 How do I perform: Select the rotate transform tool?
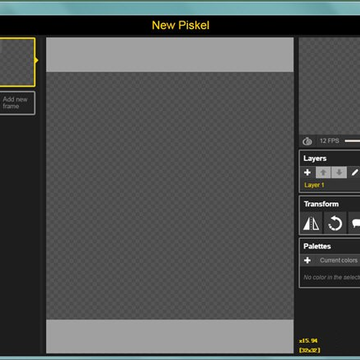point(335,223)
